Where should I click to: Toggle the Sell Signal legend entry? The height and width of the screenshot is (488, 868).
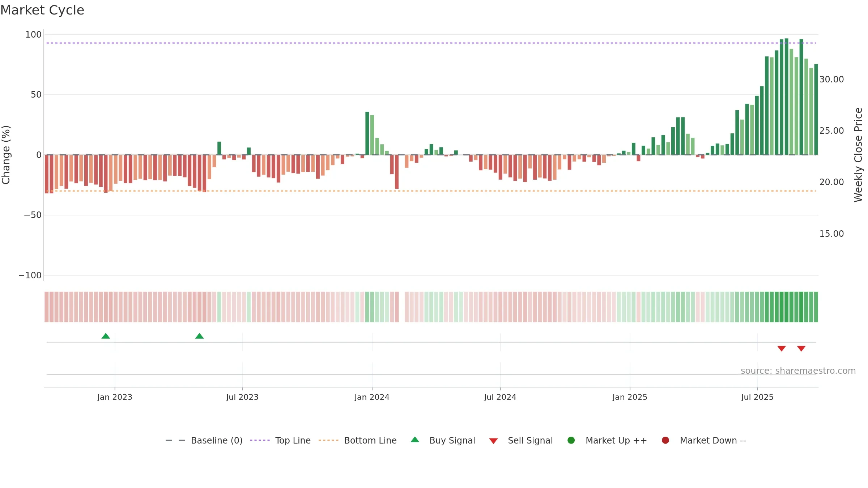(521, 440)
